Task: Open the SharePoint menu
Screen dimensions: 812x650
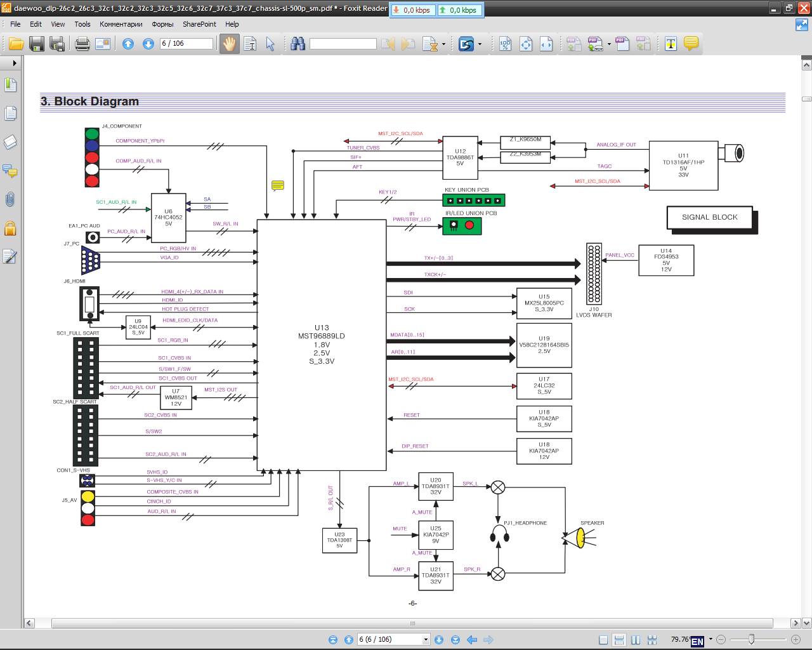Action: [x=199, y=24]
